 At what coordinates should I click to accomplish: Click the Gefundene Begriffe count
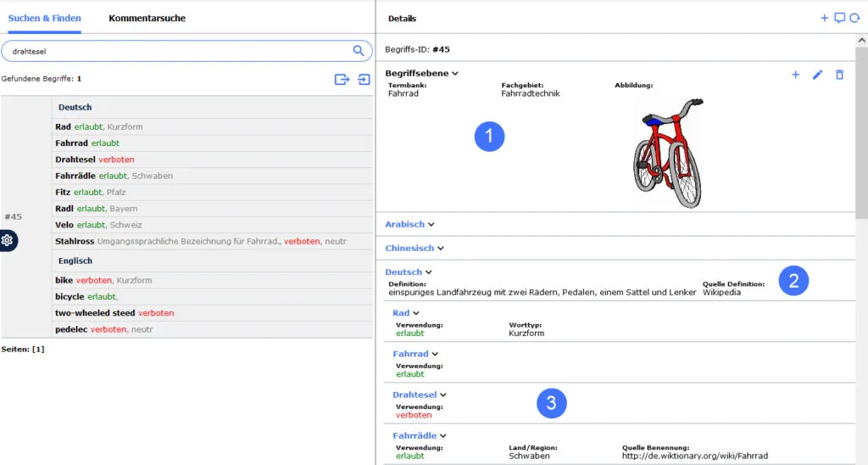[x=42, y=79]
